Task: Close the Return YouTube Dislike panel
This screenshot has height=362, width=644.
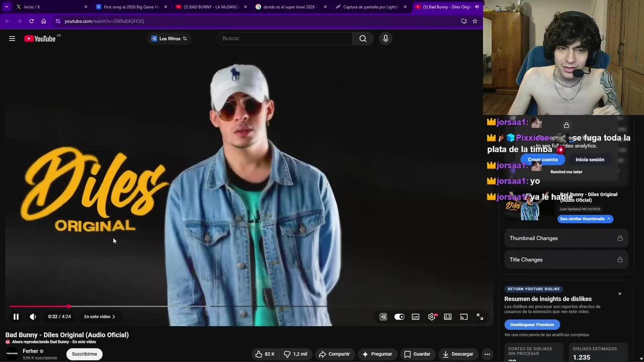Action: (x=620, y=294)
